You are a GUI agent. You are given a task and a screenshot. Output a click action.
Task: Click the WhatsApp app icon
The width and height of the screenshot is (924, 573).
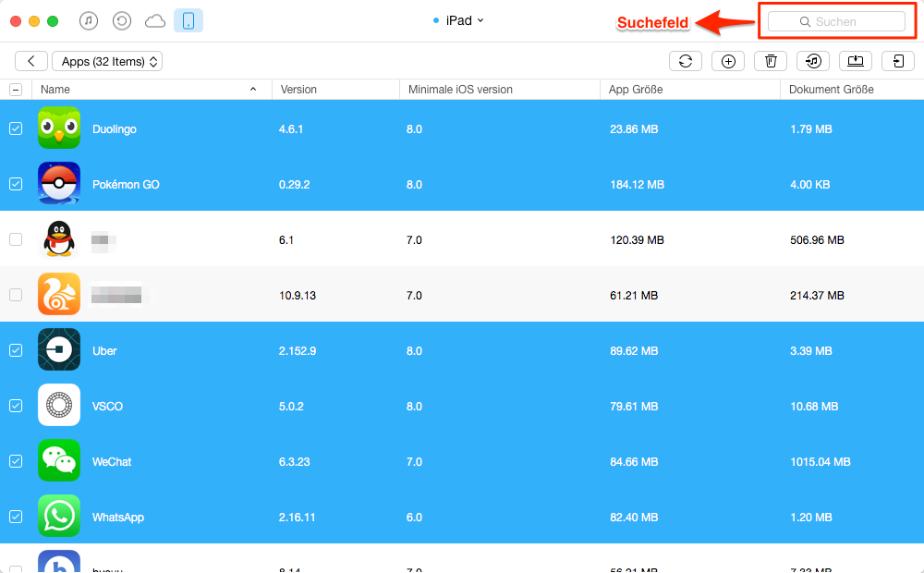coord(59,516)
